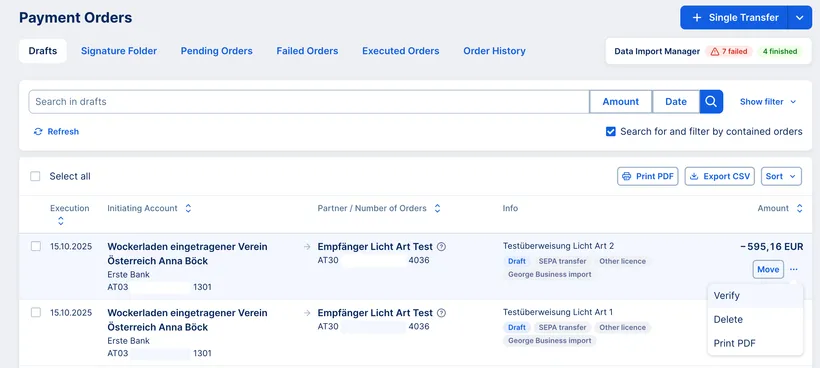Sort by Initiating Account arrows icon
820x368 pixels.
(x=188, y=208)
